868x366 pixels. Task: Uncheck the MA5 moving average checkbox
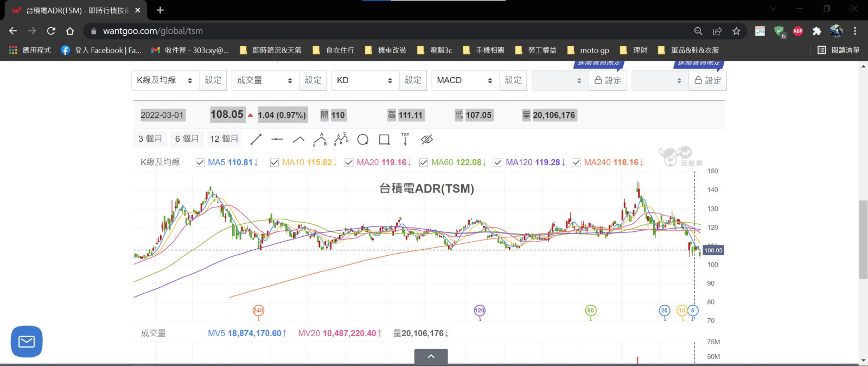(200, 162)
